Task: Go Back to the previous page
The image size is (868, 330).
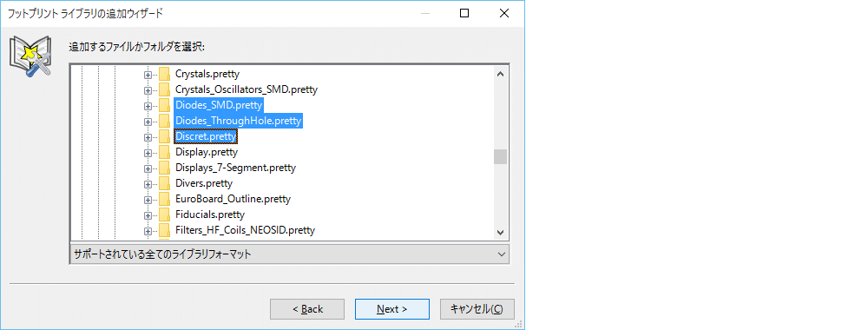Action: [x=307, y=309]
